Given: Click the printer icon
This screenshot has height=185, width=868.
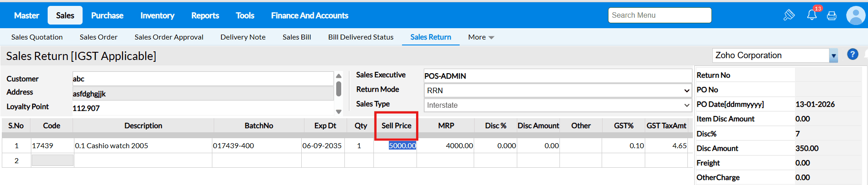Looking at the screenshot, I should [832, 16].
